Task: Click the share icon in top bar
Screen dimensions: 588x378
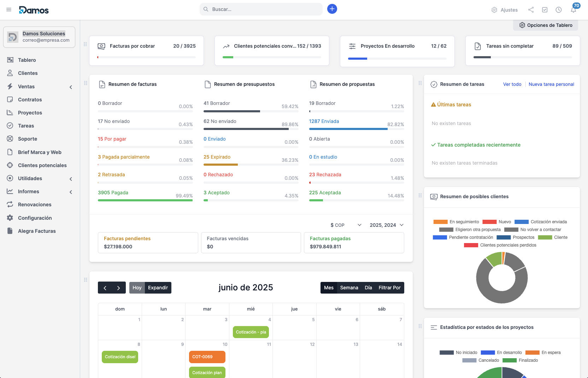Action: [x=531, y=10]
